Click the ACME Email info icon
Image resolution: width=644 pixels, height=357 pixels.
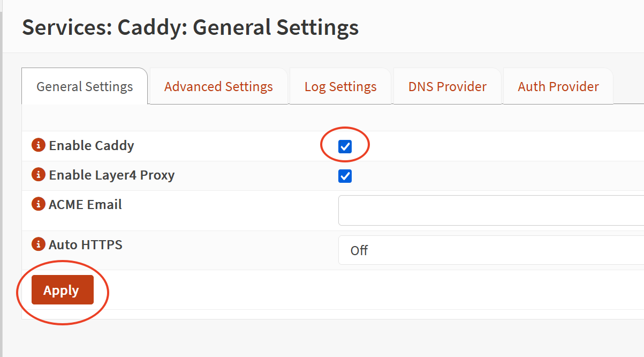click(x=38, y=204)
